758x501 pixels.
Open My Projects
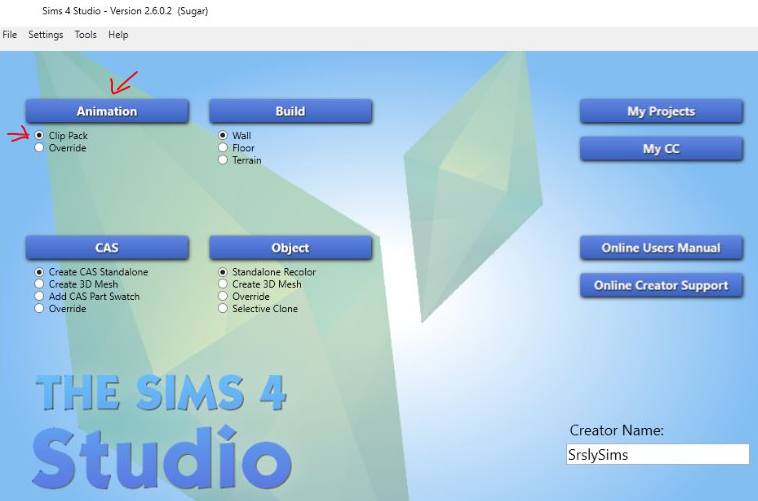pos(661,111)
